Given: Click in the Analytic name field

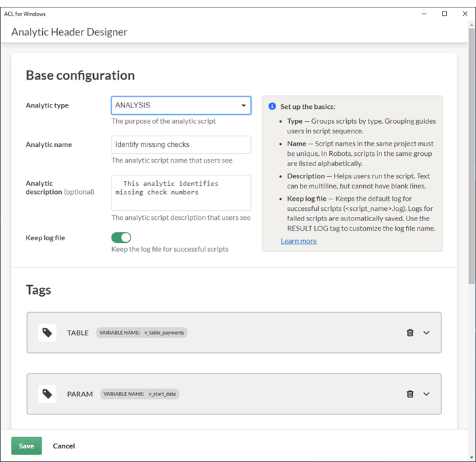Looking at the screenshot, I should 181,144.
